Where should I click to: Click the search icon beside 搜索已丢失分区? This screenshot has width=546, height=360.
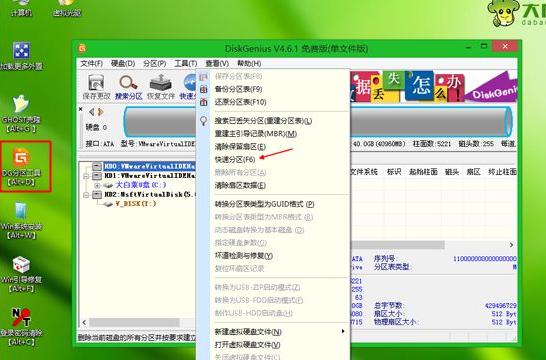tap(204, 121)
